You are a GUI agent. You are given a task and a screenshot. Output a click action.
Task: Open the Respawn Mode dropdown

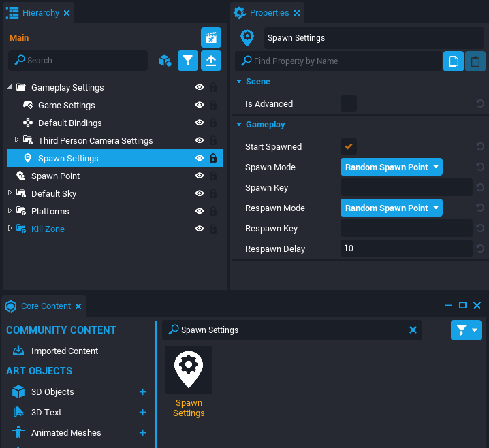(391, 208)
